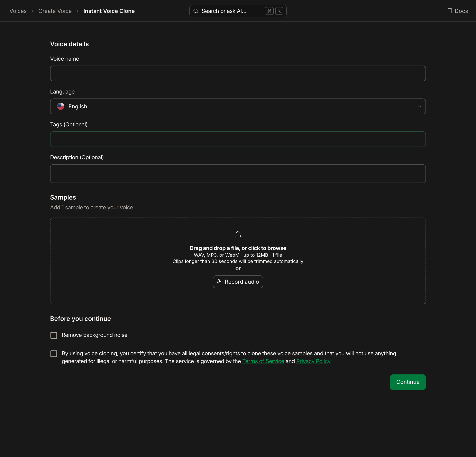Open the Docs link
Screen dimensions: 476x457
pos(458,11)
